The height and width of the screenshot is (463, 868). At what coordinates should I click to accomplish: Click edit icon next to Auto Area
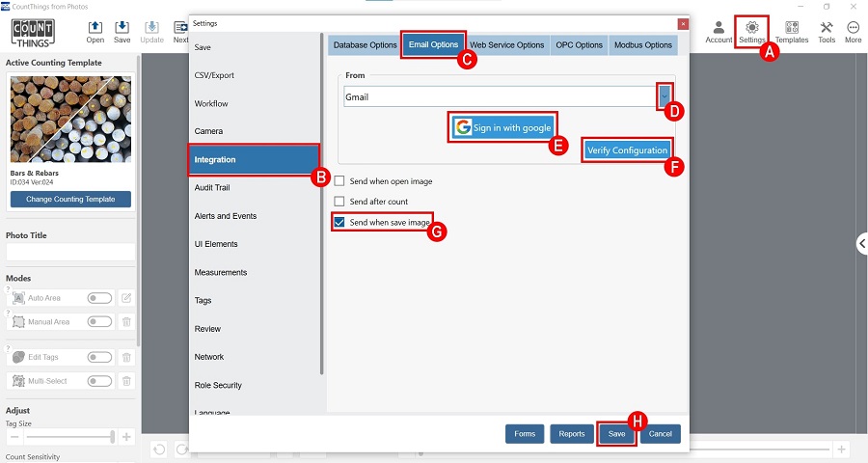pos(126,298)
